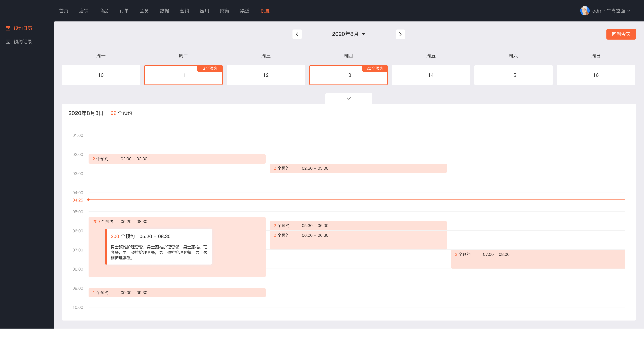The height and width of the screenshot is (347, 644).
Task: Click the 04:25 current time marker dot
Action: pyautogui.click(x=88, y=200)
